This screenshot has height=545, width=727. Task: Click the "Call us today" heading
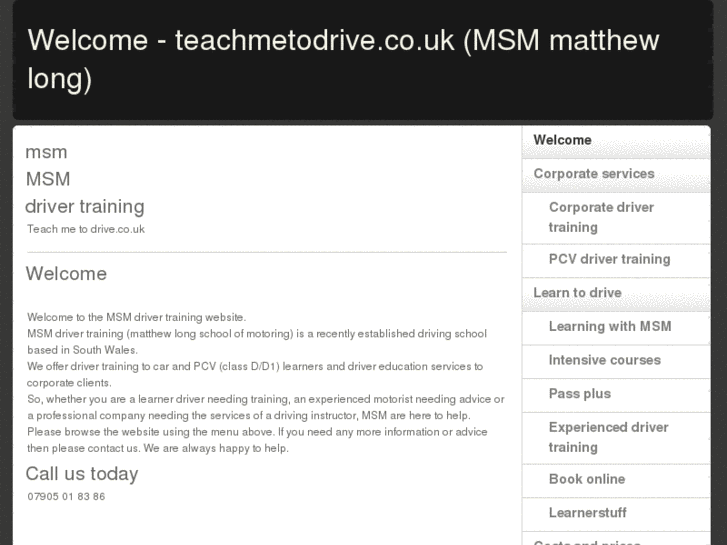pos(82,474)
